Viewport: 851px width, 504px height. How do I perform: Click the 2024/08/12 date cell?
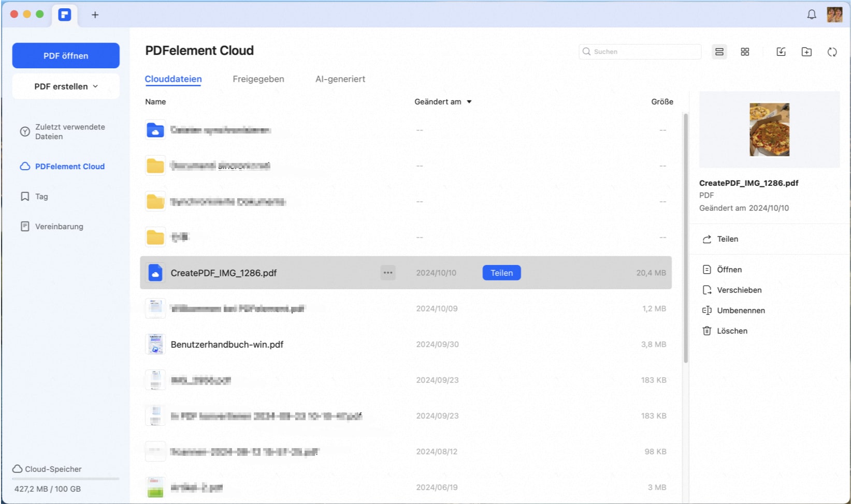[437, 452]
